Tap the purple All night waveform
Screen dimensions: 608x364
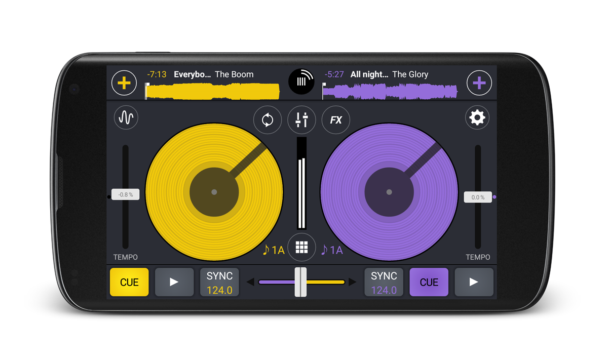coord(390,92)
